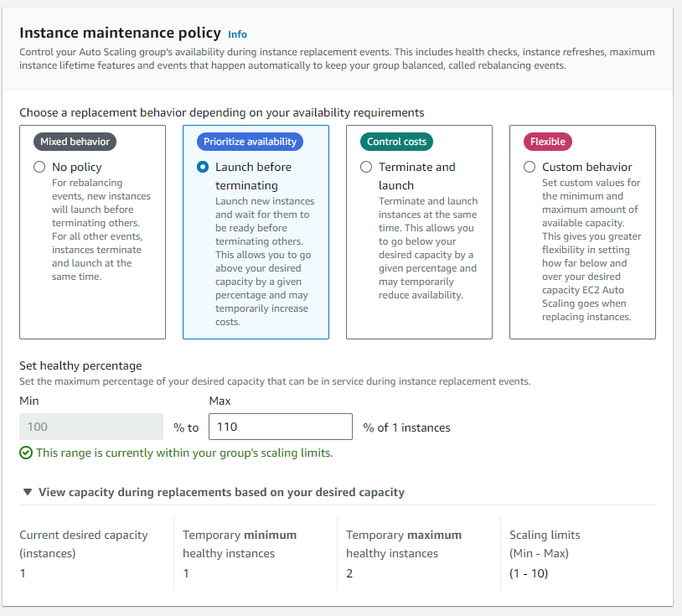The image size is (682, 616).
Task: Open the Info link beside the heading
Action: (237, 34)
